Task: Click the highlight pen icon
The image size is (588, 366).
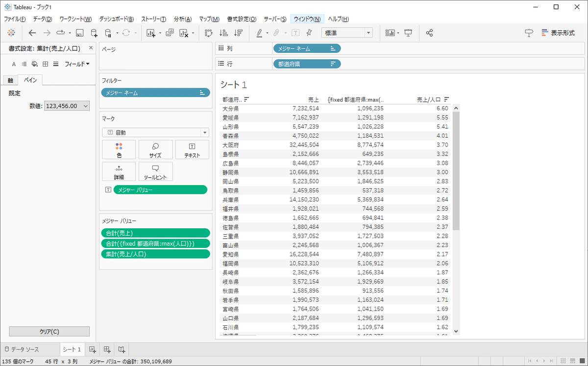Action: 260,33
